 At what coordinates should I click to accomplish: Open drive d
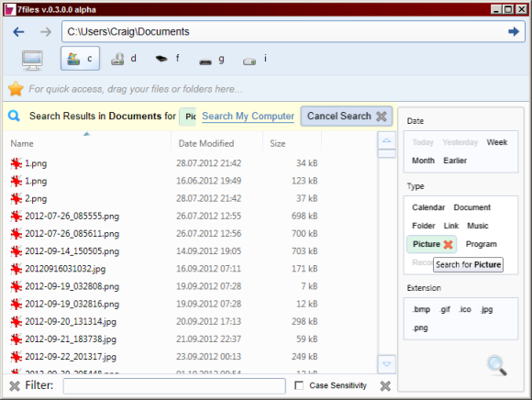124,59
